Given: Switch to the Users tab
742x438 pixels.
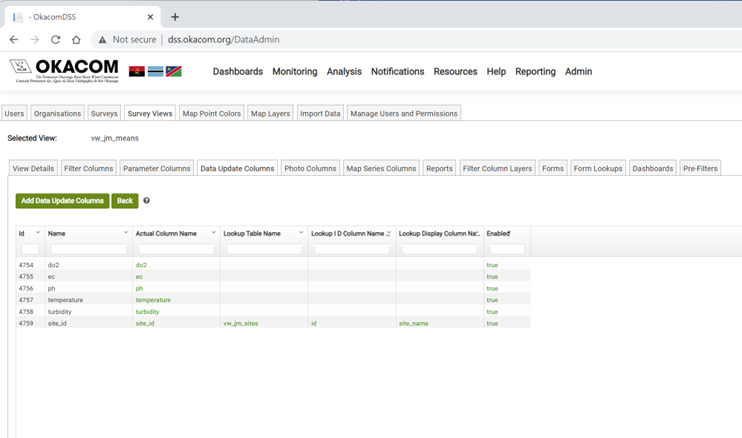Looking at the screenshot, I should pyautogui.click(x=14, y=114).
